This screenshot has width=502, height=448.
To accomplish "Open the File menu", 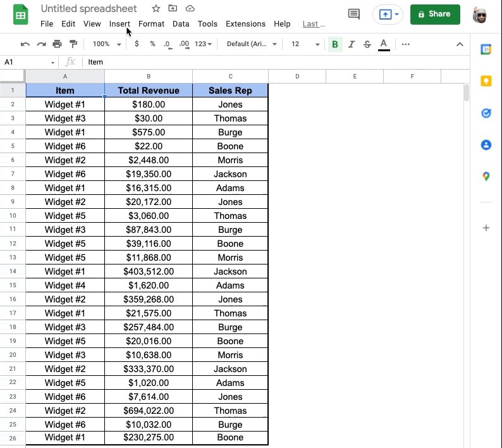I will click(47, 23).
